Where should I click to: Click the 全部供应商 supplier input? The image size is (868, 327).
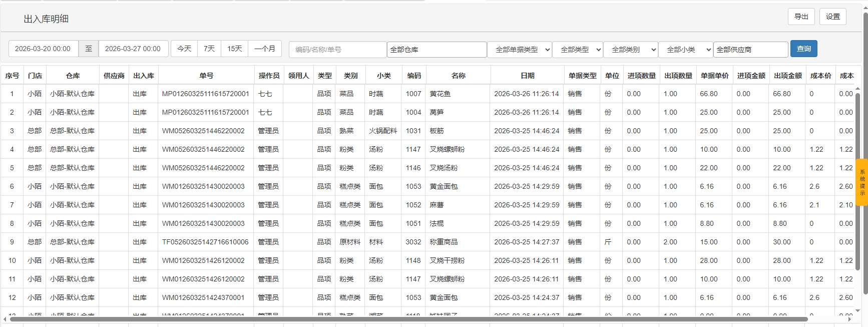(x=750, y=50)
